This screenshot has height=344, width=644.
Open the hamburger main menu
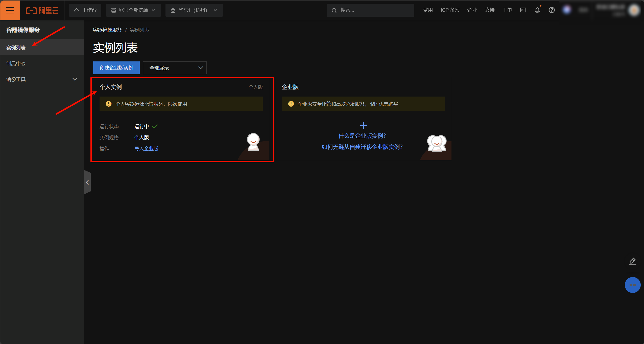coord(10,10)
